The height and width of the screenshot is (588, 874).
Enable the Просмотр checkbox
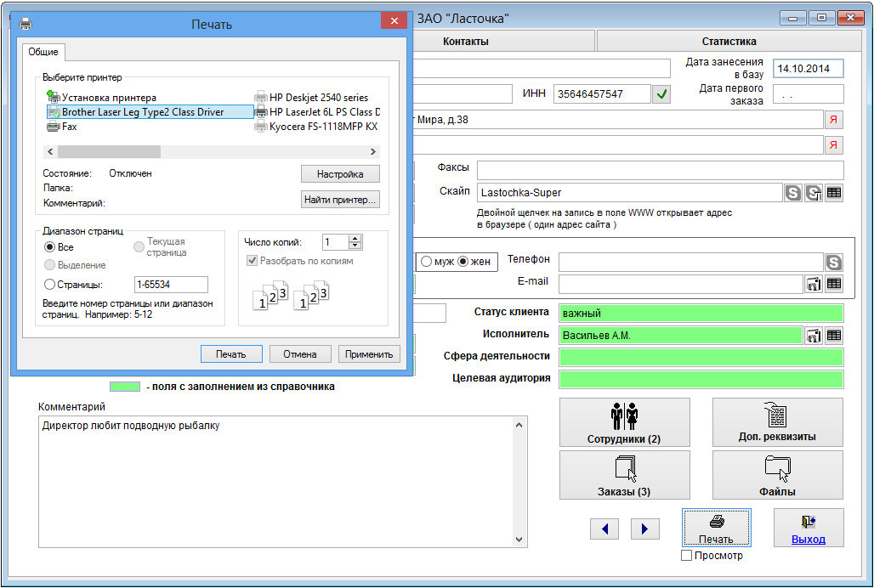point(687,556)
